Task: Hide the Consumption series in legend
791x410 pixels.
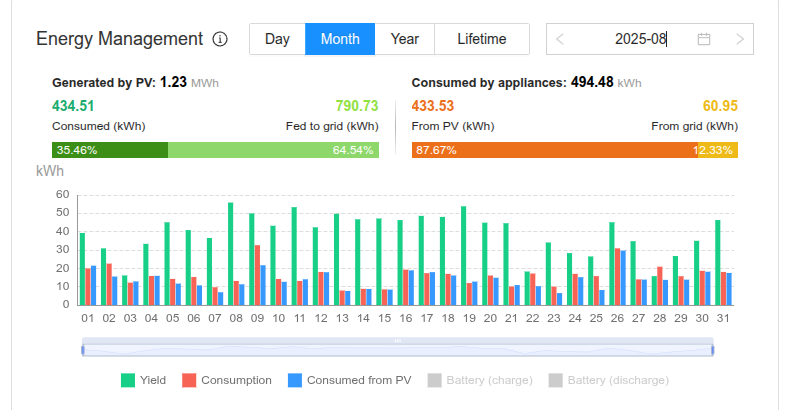Action: click(226, 380)
